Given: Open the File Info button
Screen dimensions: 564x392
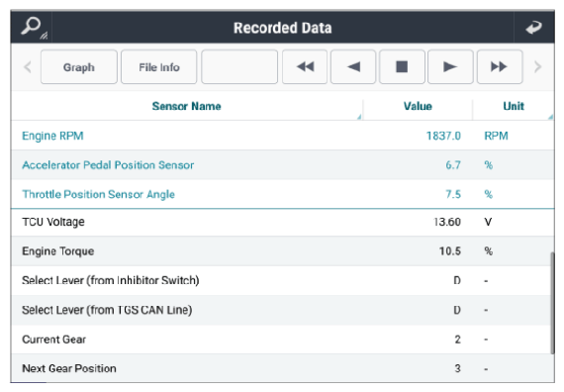Looking at the screenshot, I should [x=159, y=67].
